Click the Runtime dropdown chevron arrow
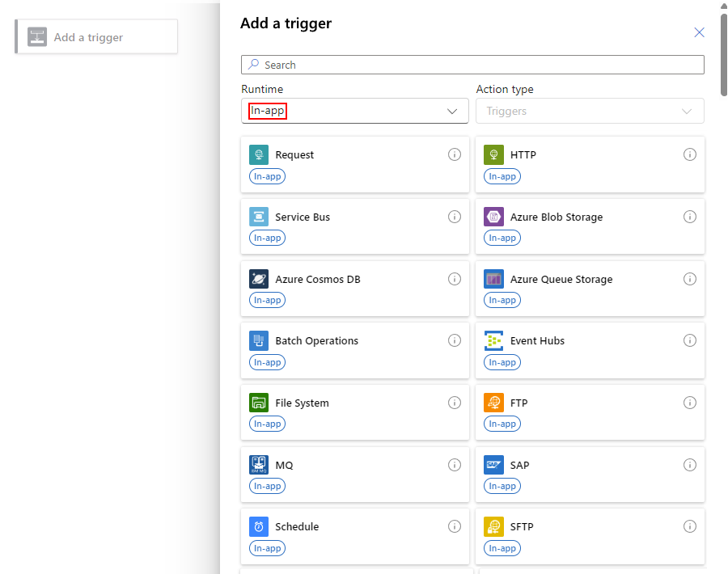728x574 pixels. tap(452, 112)
